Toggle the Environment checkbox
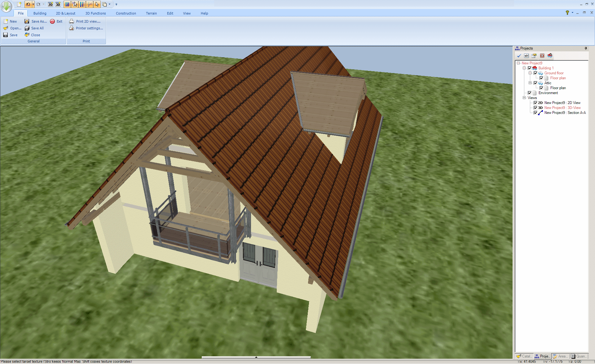 coord(530,93)
